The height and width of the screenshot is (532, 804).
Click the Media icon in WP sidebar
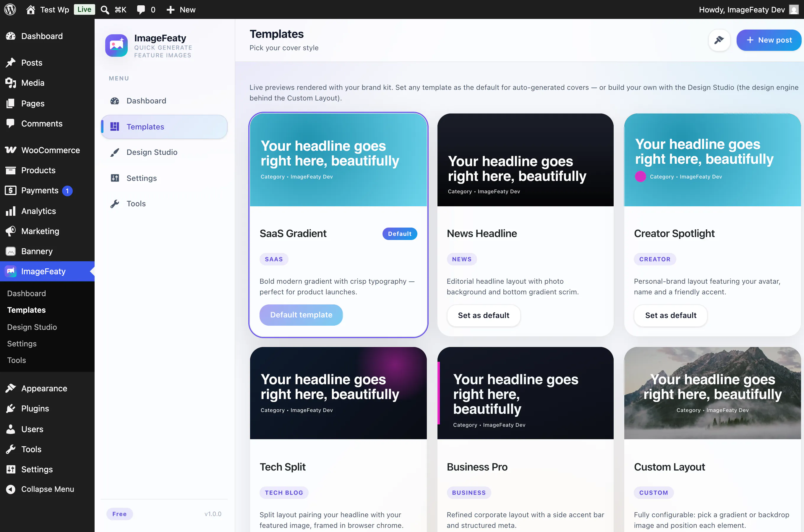click(11, 83)
